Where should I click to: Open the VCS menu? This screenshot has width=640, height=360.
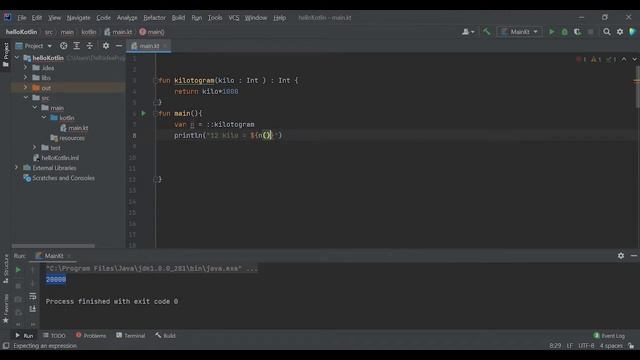234,18
